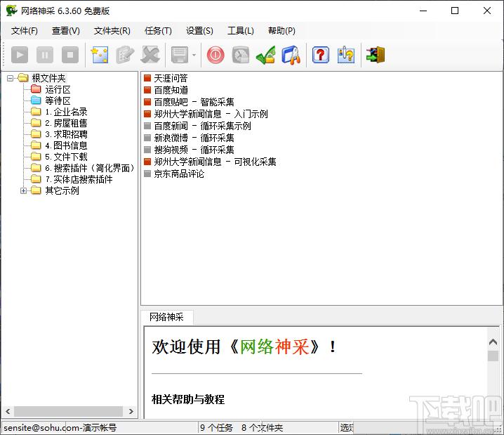The image size is (504, 435).
Task: Click the folder tree horizontal scrollbar thumb
Action: pos(68,411)
